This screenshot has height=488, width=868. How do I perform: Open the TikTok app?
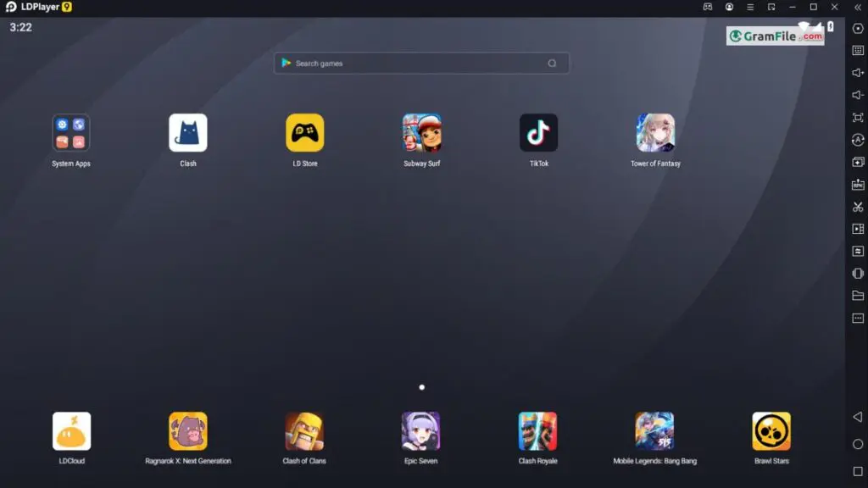tap(538, 133)
